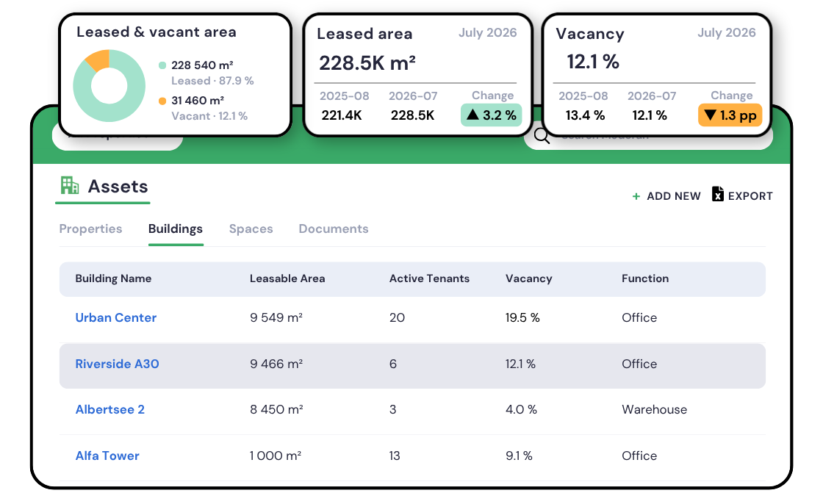Open the Urban Center building link

116,317
